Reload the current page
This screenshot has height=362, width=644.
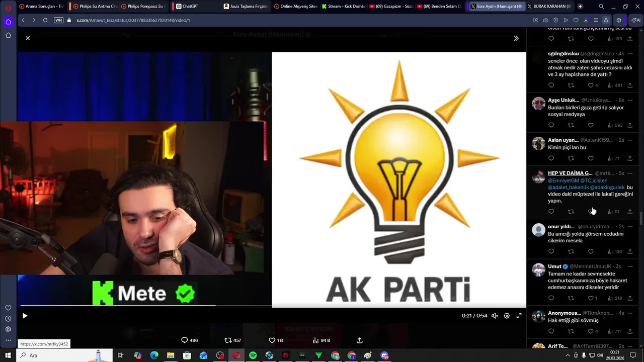tap(45, 20)
